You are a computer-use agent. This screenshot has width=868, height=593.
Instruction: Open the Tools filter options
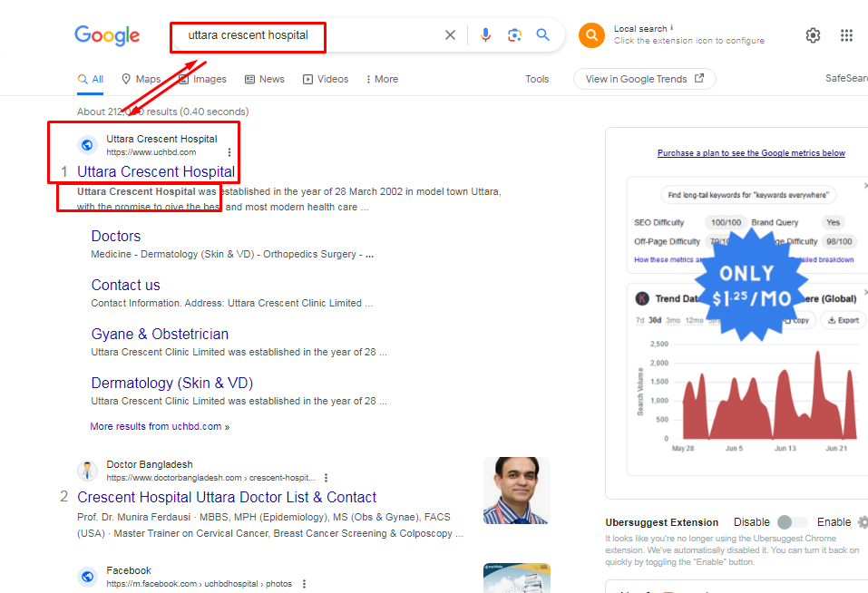click(537, 79)
